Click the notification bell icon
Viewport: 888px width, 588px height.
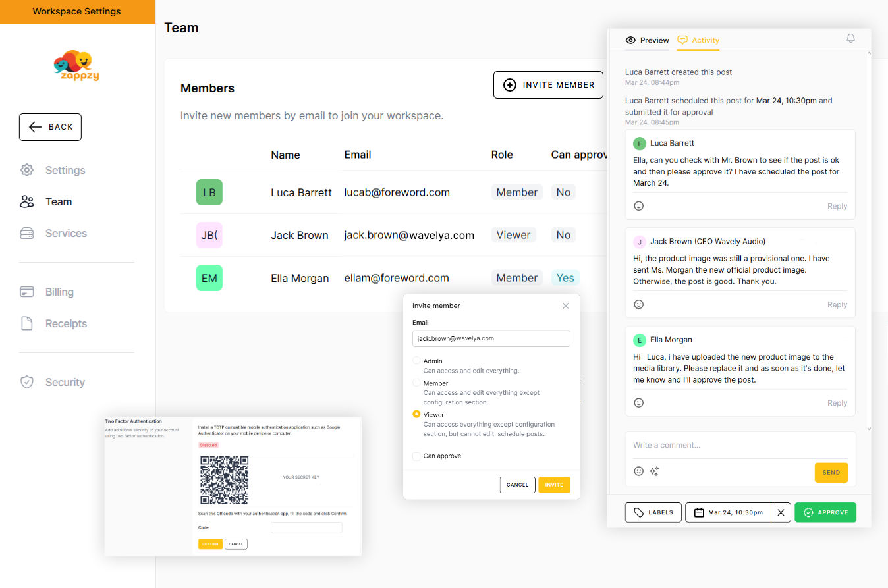pos(850,39)
